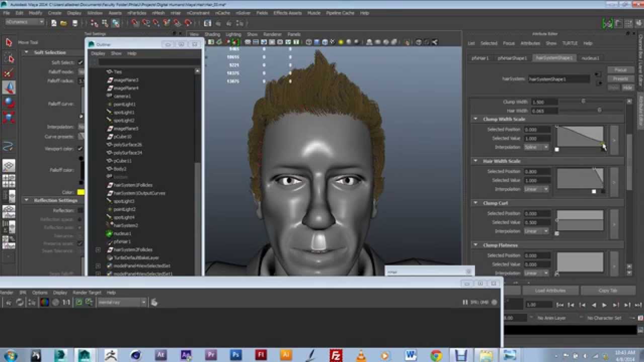Open Microsoft Word from the taskbar

tap(411, 355)
